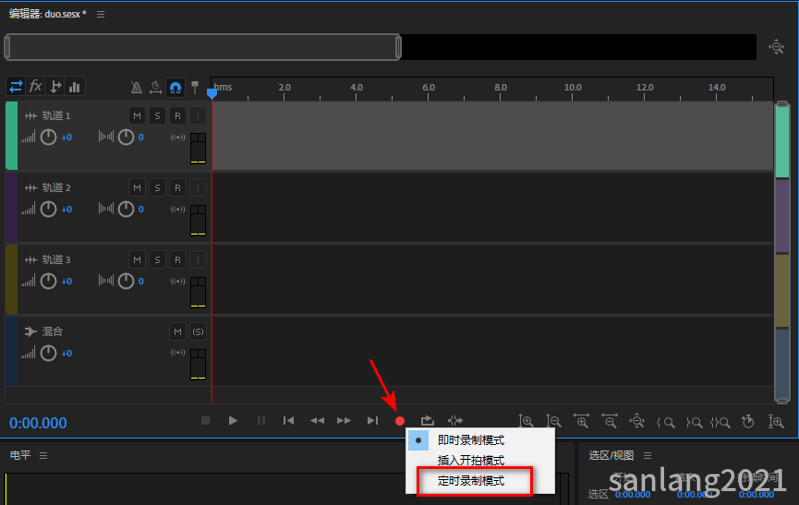Move playhead to previous marker
The width and height of the screenshot is (799, 505).
[288, 420]
